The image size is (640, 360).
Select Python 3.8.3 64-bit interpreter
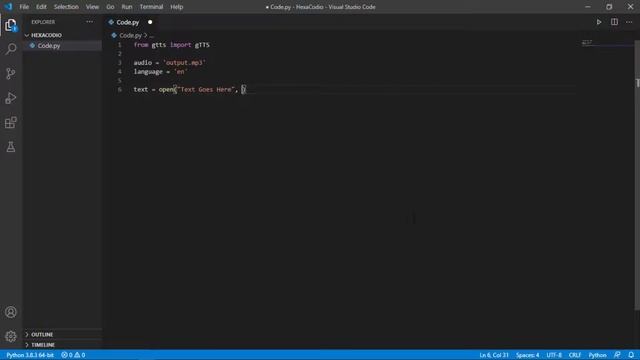point(30,355)
